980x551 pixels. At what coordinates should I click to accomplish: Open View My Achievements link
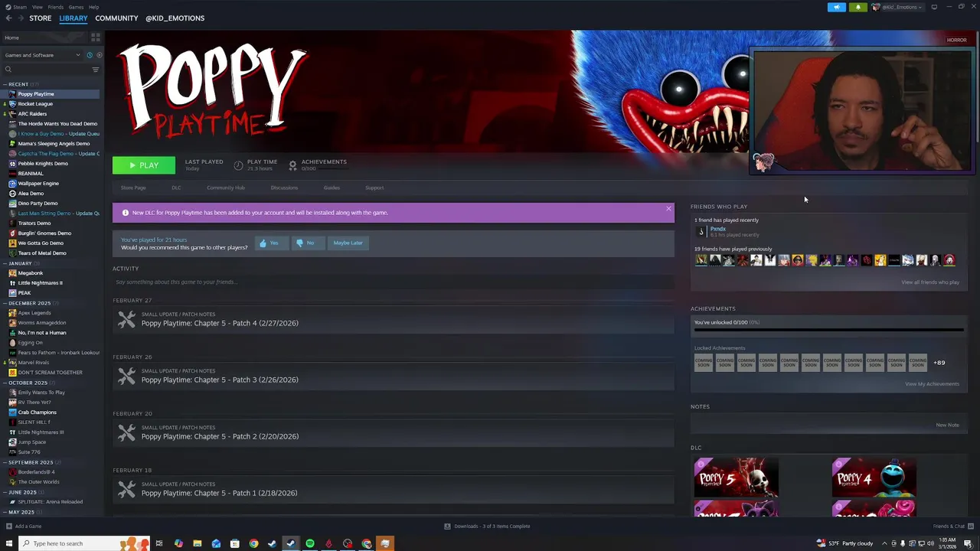coord(932,384)
